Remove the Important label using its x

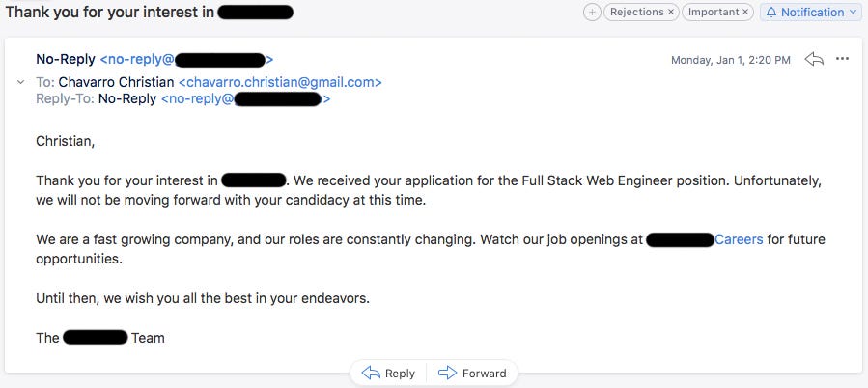[745, 13]
